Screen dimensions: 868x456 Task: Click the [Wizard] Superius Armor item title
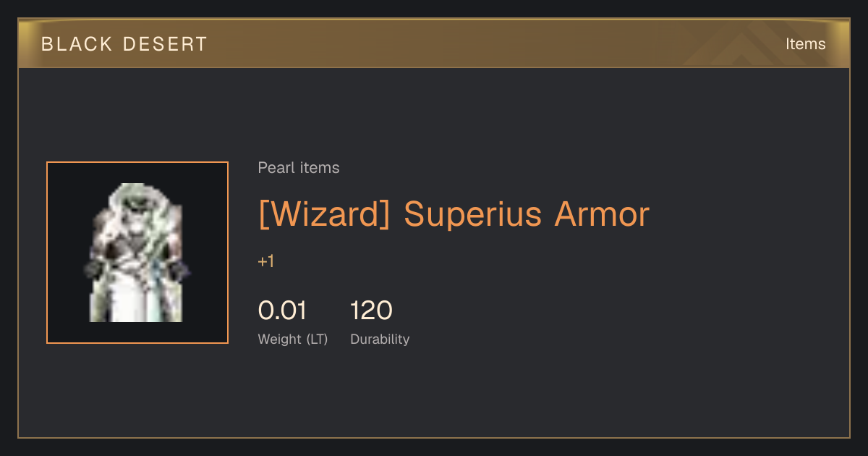[454, 214]
